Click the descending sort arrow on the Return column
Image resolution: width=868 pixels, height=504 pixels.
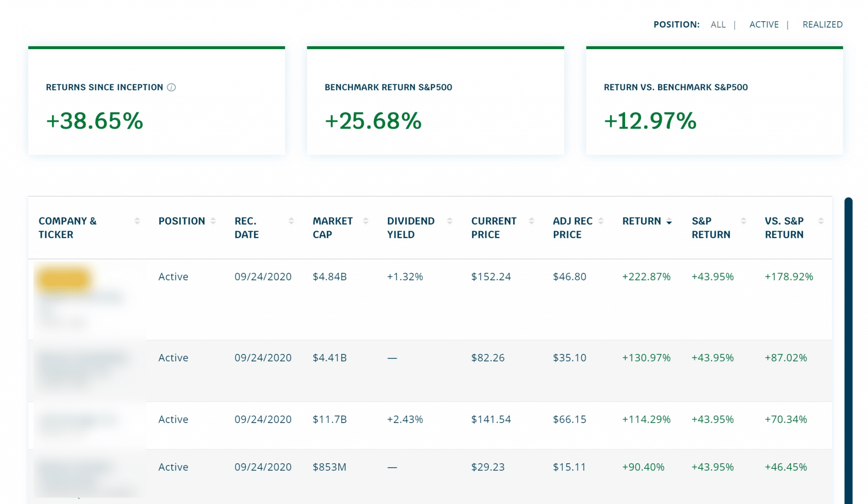pos(669,222)
